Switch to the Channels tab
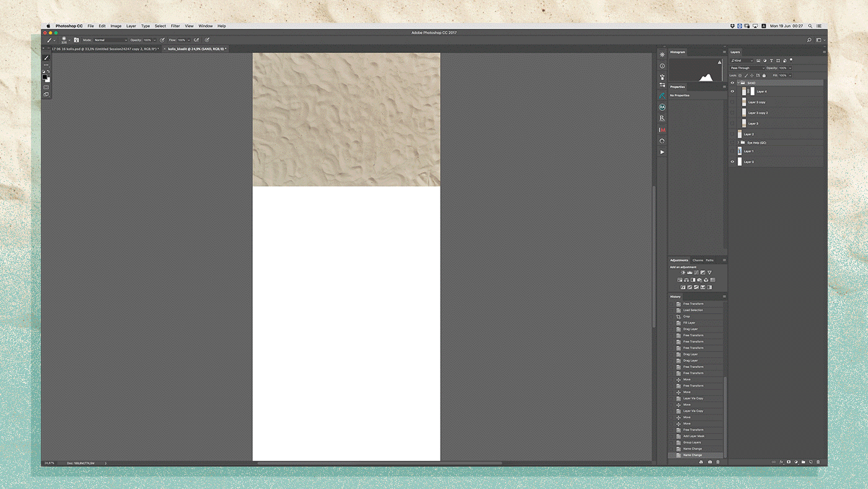 pos(697,260)
